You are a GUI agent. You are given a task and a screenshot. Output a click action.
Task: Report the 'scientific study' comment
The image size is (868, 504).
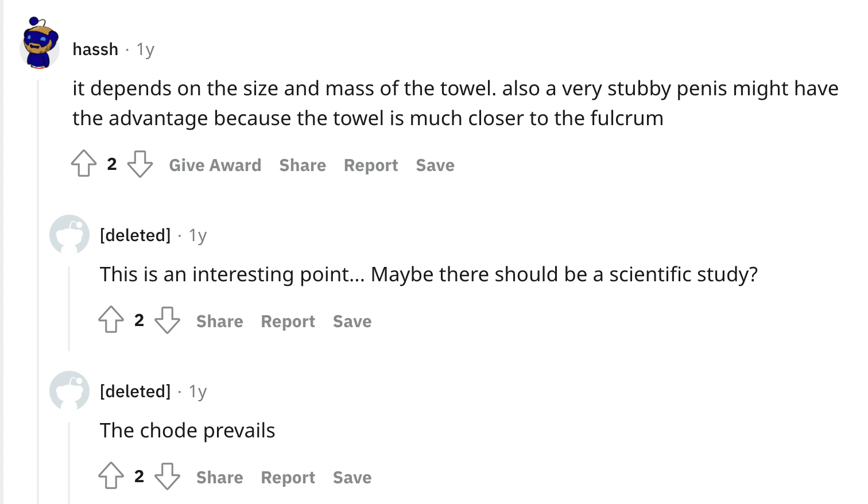coord(288,321)
